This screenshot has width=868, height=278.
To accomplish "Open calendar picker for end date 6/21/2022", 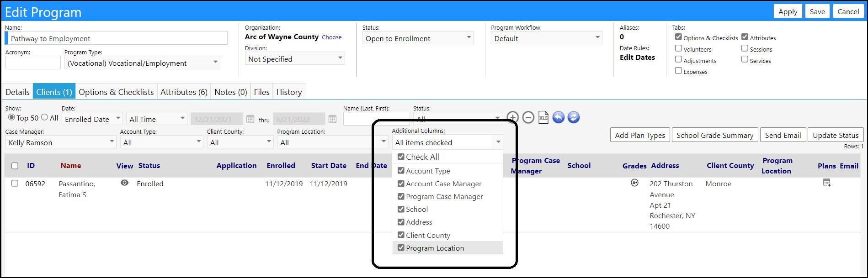I will tap(332, 119).
